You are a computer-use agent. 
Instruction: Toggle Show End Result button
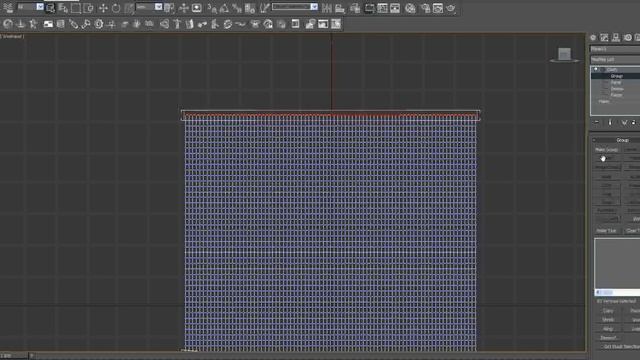pyautogui.click(x=610, y=122)
